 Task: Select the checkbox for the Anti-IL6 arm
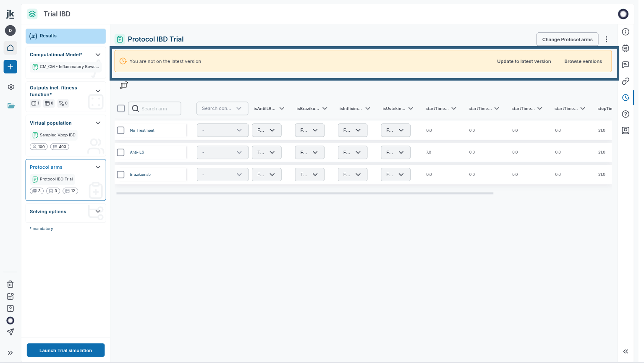(121, 152)
